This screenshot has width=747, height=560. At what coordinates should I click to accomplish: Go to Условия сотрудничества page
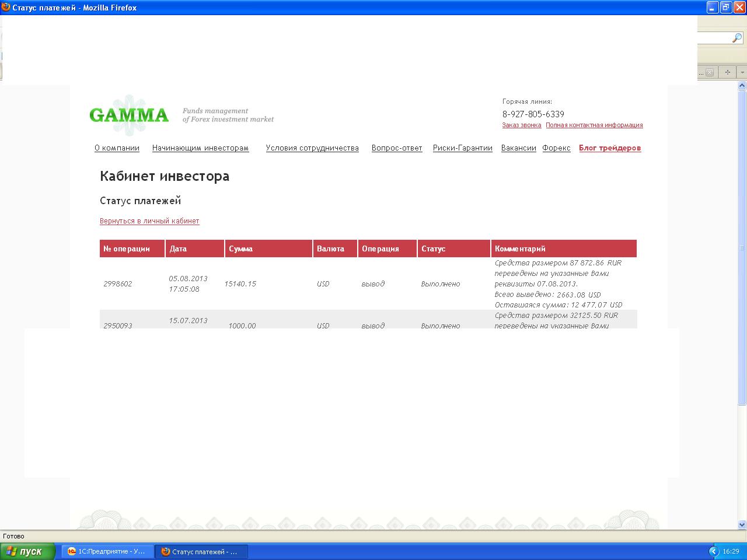(x=312, y=148)
